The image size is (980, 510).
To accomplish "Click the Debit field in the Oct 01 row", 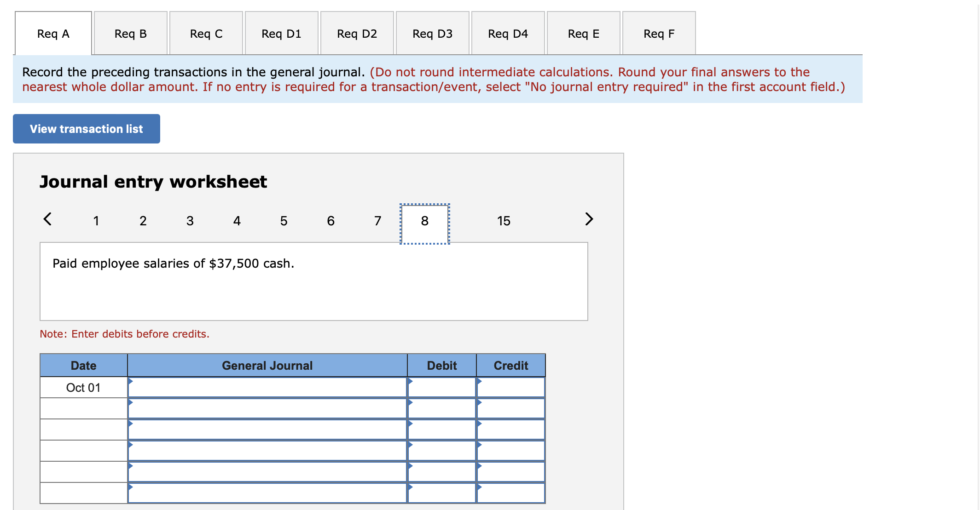I will click(441, 387).
